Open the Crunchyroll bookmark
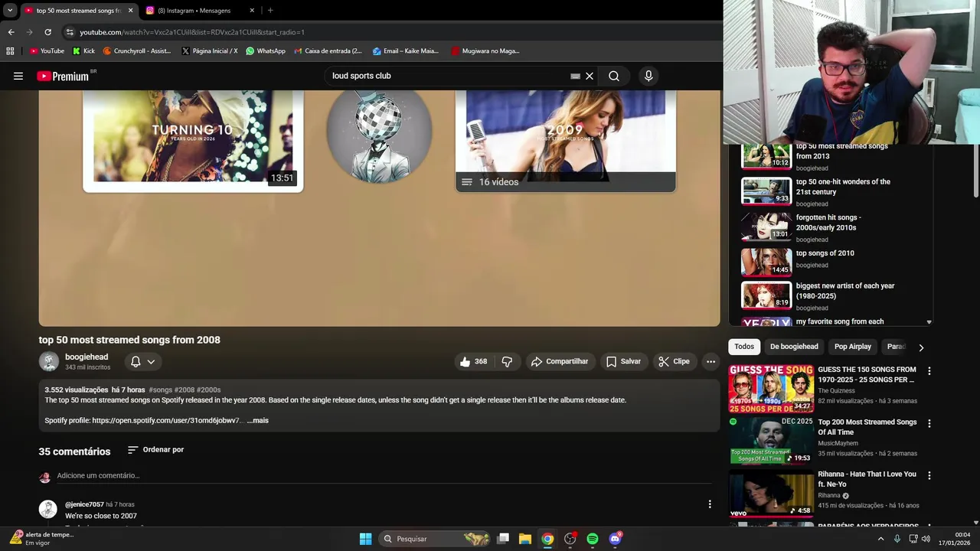 tap(137, 51)
